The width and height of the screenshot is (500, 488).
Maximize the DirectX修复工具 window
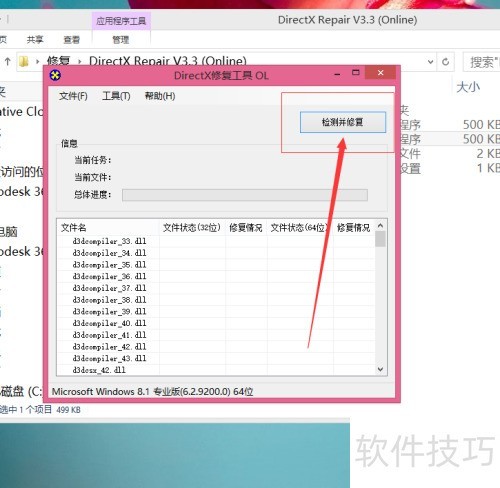click(x=356, y=73)
